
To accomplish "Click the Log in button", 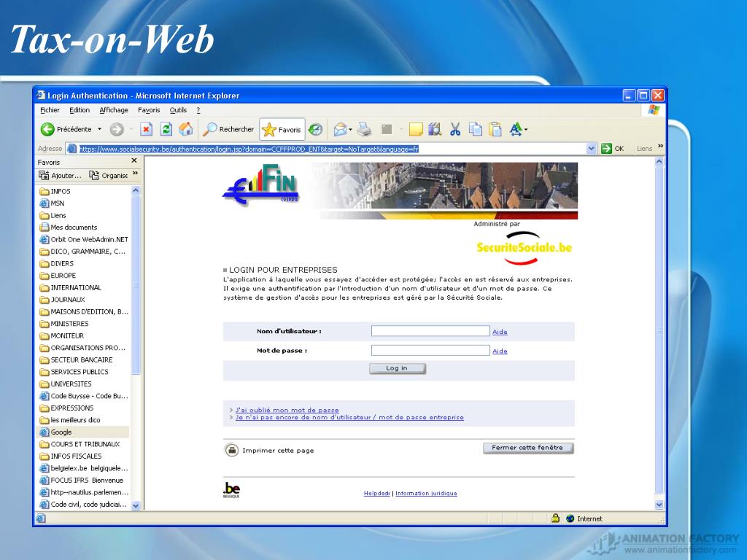I will pos(398,368).
